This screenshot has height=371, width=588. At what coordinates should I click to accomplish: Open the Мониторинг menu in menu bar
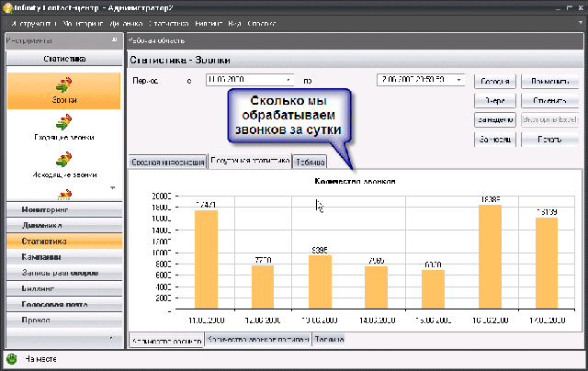click(83, 24)
